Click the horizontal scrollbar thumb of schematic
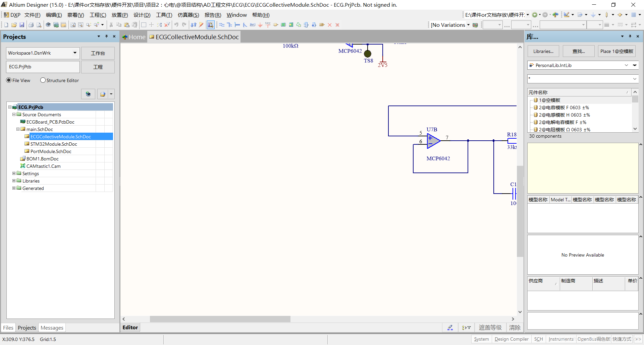The image size is (644, 345). 220,319
